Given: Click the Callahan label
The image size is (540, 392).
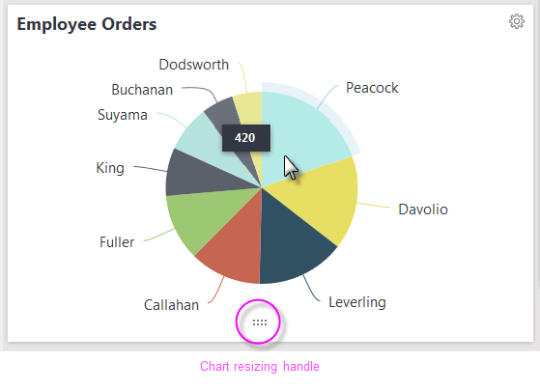Looking at the screenshot, I should [171, 305].
